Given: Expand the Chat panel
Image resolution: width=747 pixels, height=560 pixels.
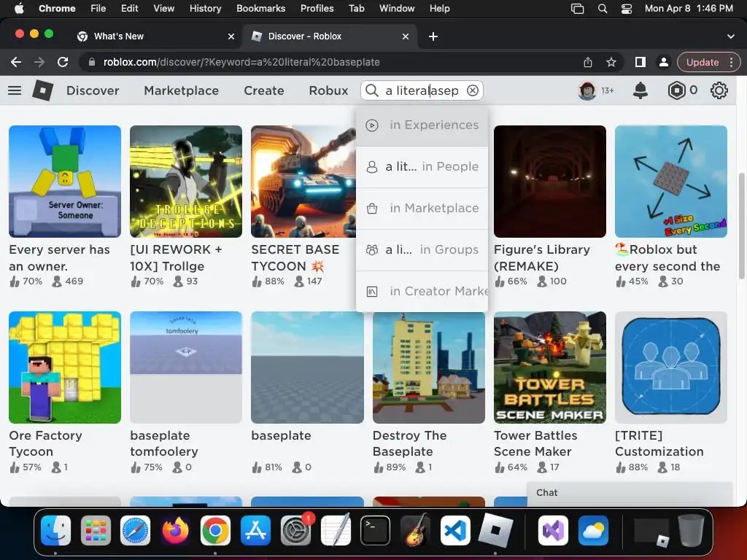Looking at the screenshot, I should (630, 493).
